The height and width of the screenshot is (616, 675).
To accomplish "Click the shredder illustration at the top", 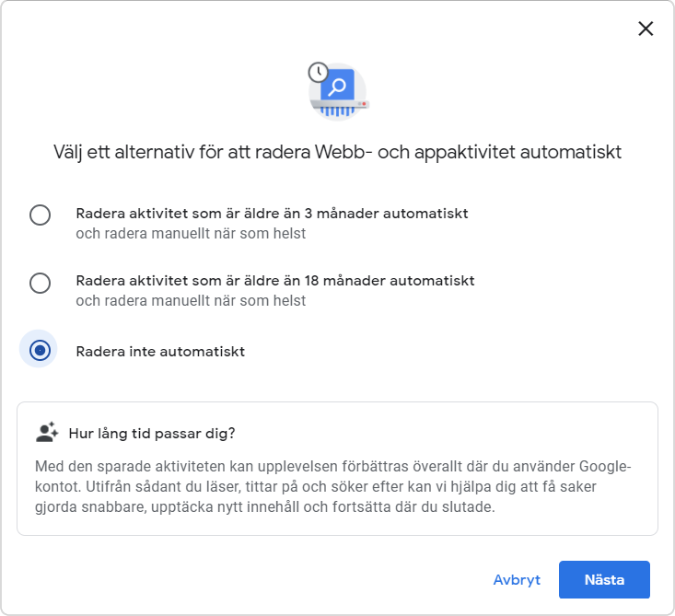I will (x=338, y=91).
